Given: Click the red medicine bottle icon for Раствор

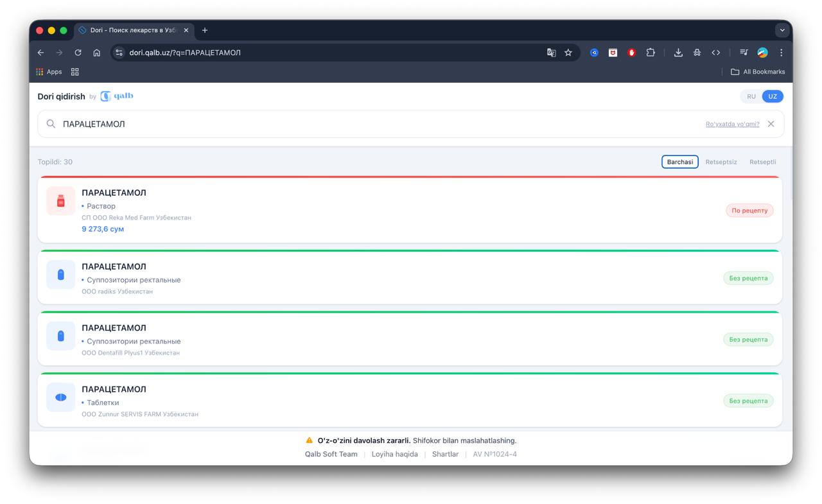Looking at the screenshot, I should click(61, 201).
